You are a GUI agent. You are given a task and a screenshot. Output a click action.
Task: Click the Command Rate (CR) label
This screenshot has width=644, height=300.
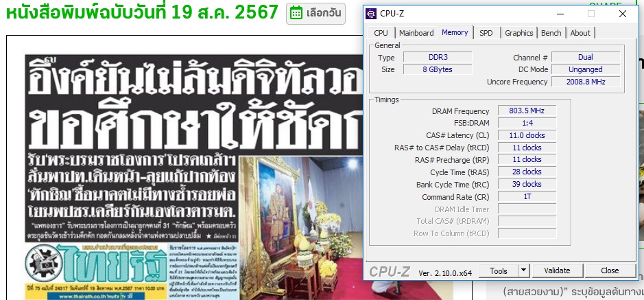[455, 197]
